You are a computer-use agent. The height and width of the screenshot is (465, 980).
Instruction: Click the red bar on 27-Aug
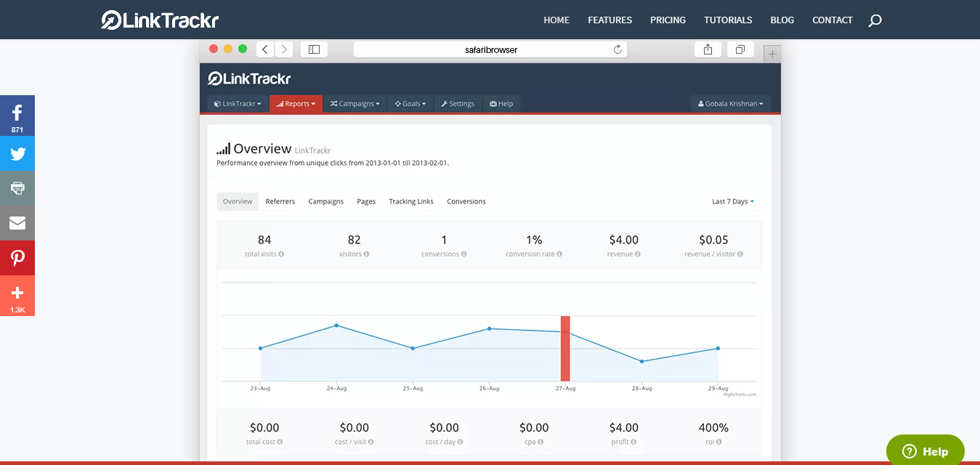coord(565,349)
